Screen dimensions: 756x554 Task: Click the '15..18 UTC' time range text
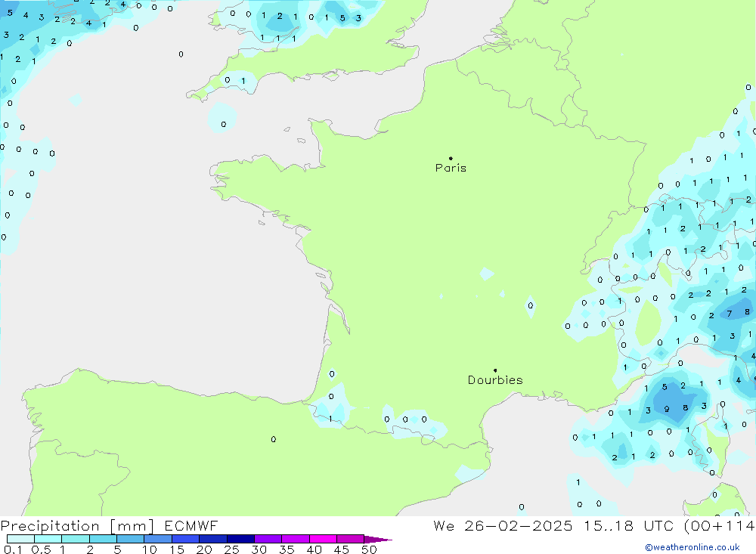628,525
